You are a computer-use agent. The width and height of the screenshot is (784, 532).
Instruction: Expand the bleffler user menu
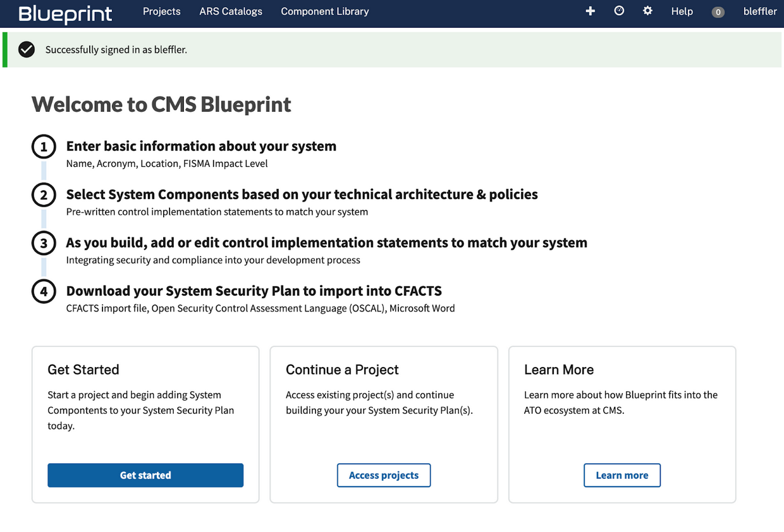pos(759,11)
